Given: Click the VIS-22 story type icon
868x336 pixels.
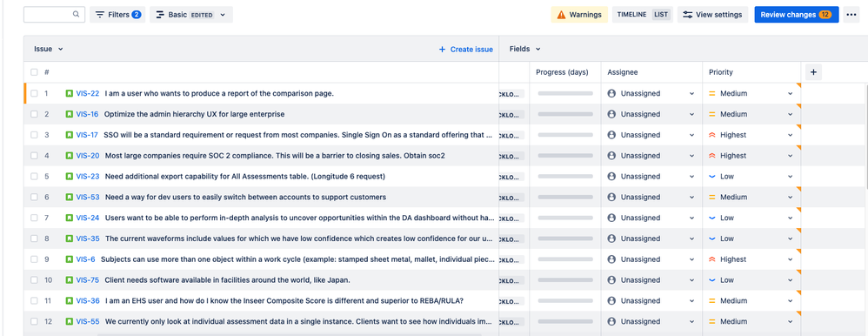Looking at the screenshot, I should point(70,93).
